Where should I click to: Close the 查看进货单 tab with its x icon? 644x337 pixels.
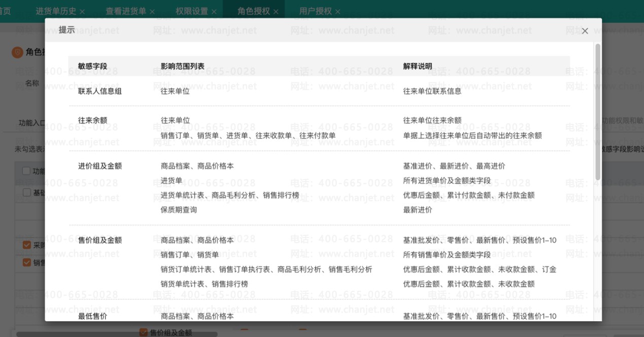[152, 11]
